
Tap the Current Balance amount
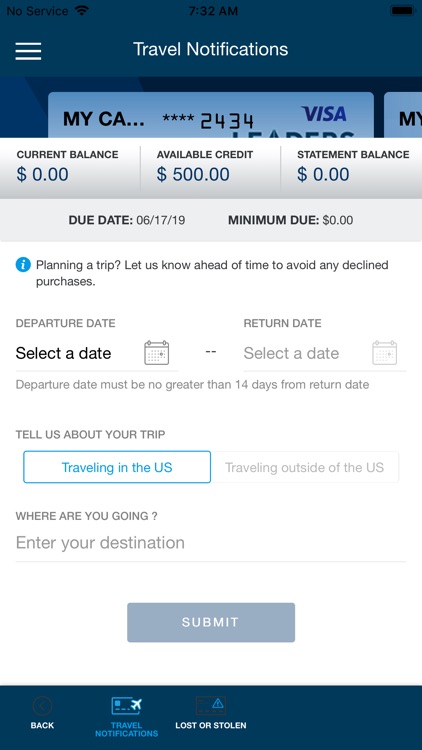coord(43,175)
